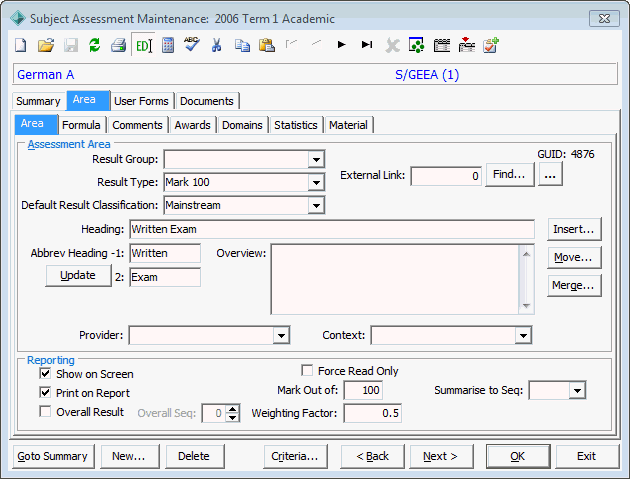Click the Move... button
Screen dimensions: 630x479
574,257
